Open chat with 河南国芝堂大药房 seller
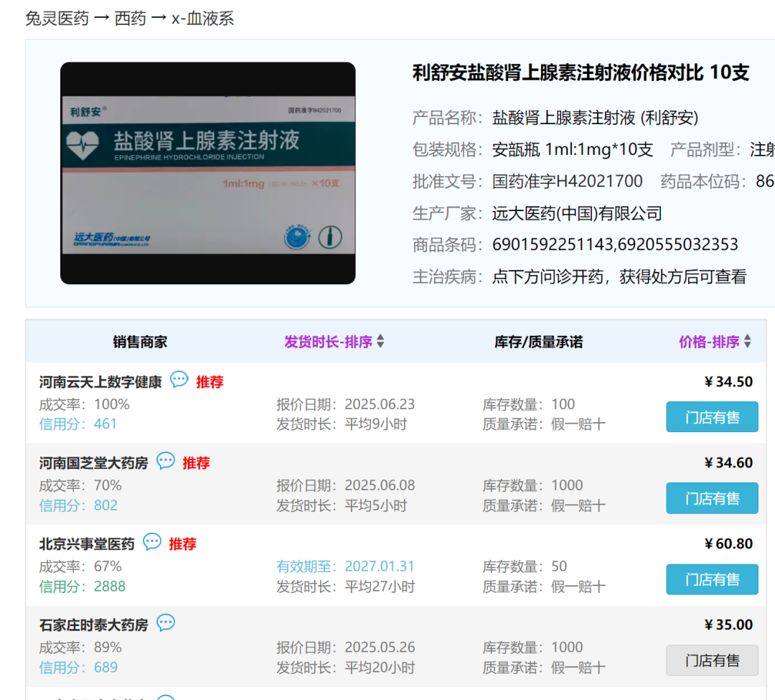Image resolution: width=775 pixels, height=700 pixels. [x=166, y=461]
